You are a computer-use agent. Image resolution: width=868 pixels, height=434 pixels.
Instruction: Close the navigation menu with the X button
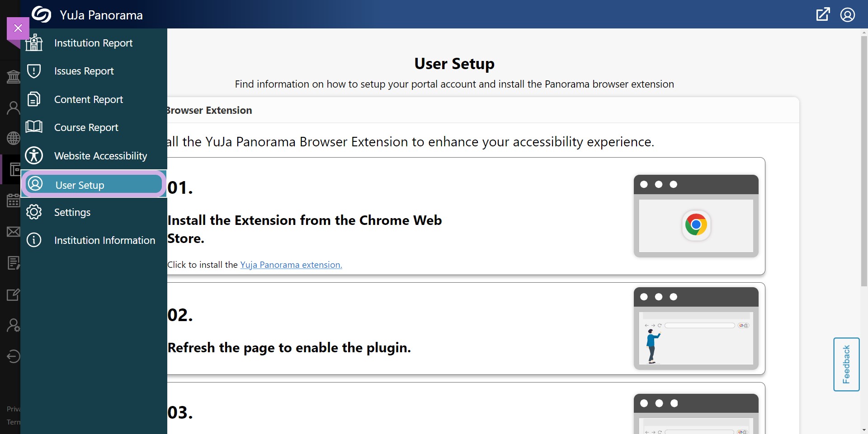pos(18,28)
